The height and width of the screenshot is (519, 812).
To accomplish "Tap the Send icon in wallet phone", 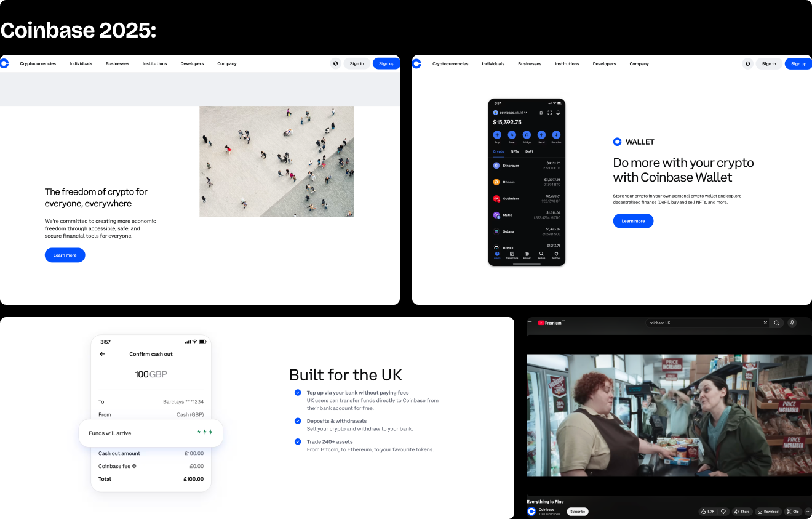I will (x=541, y=135).
